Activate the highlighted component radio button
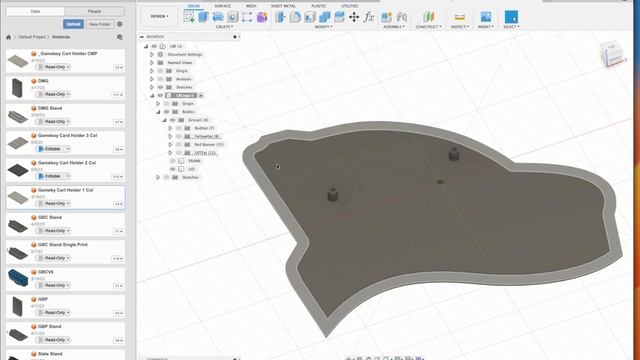 click(201, 96)
